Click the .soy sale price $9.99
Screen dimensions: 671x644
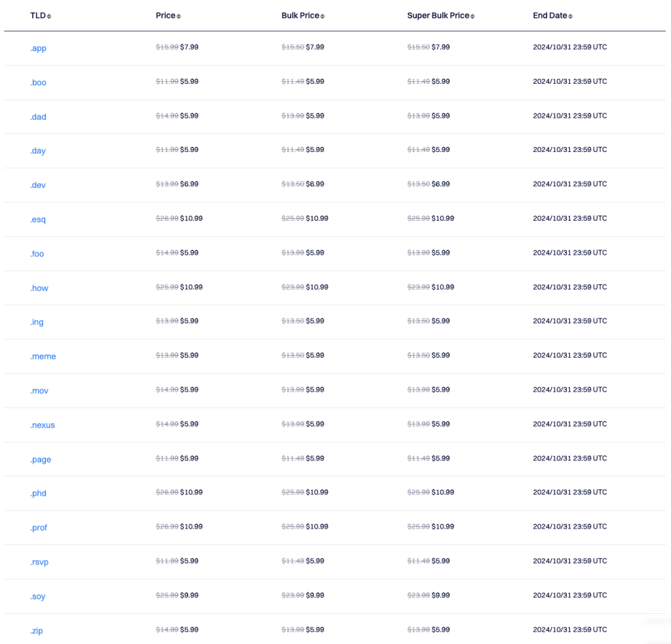(189, 596)
